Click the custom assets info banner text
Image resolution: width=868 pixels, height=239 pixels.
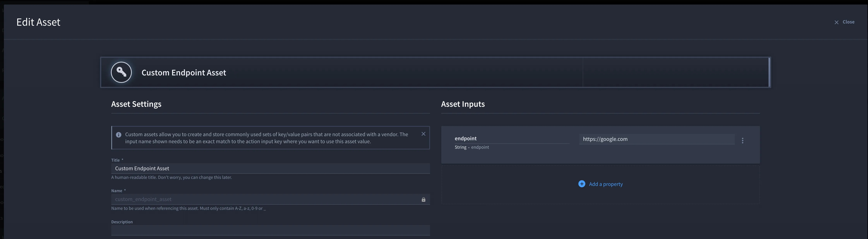point(266,138)
